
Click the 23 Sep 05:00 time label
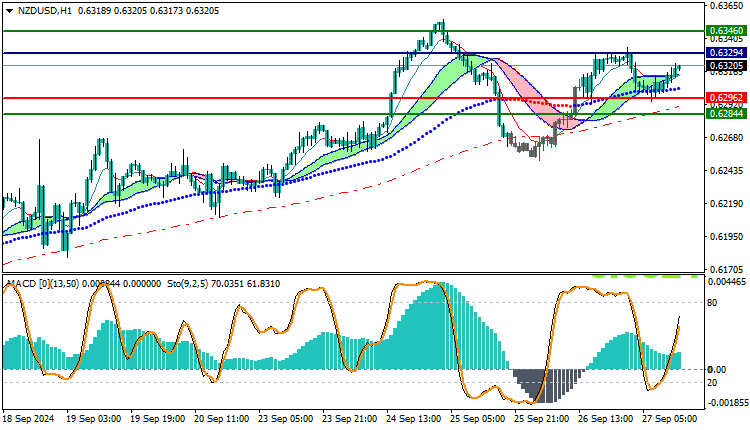point(286,419)
